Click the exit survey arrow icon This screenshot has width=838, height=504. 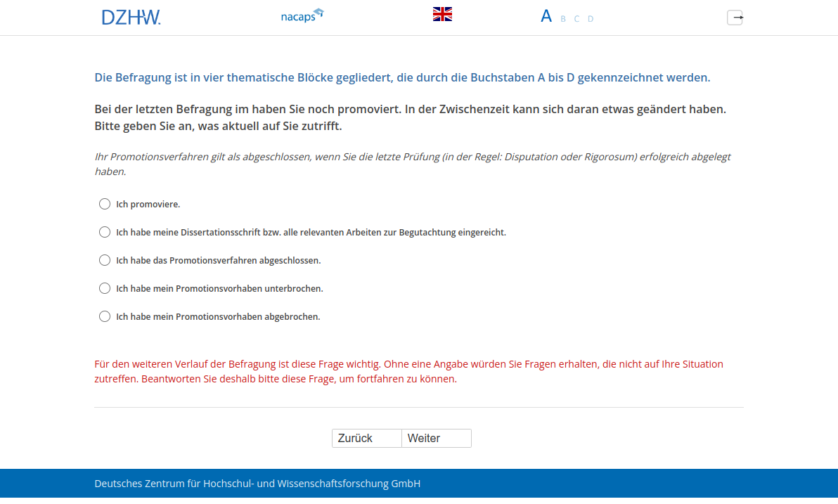coord(735,18)
